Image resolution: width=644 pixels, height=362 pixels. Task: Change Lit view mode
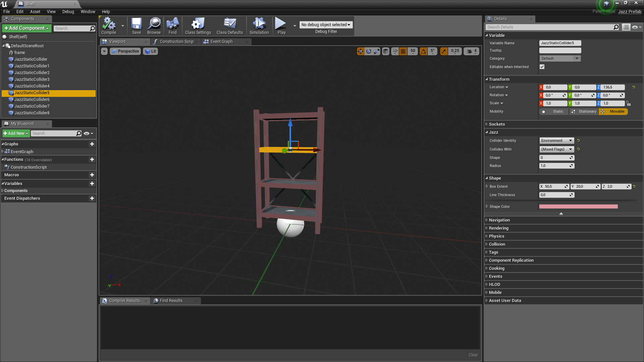click(x=150, y=51)
